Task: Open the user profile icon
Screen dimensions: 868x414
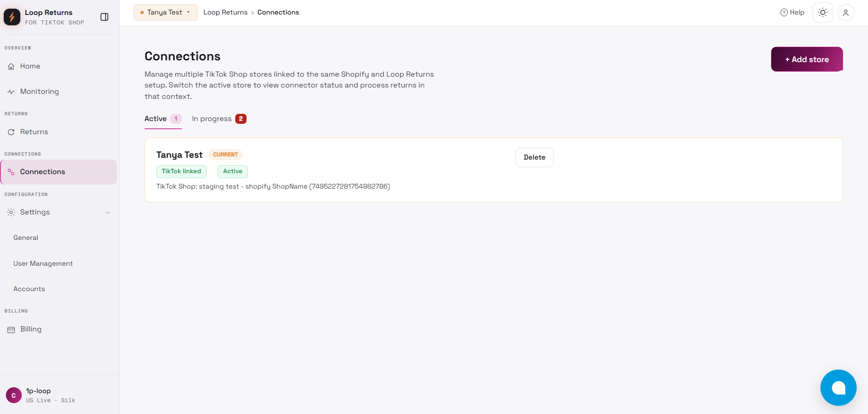Action: click(846, 13)
